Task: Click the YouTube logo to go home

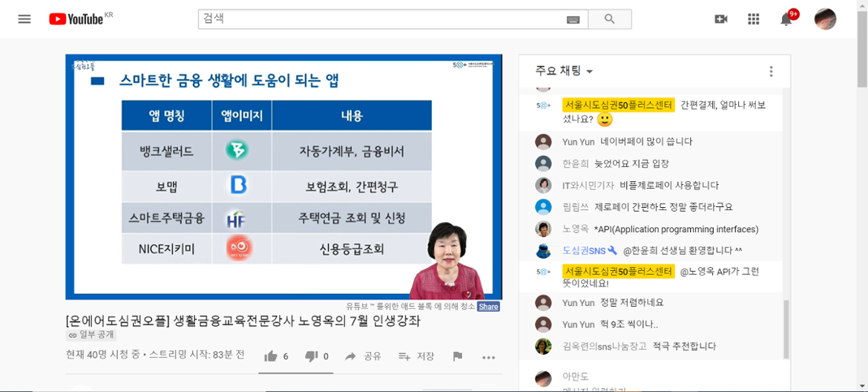Action: [x=77, y=19]
